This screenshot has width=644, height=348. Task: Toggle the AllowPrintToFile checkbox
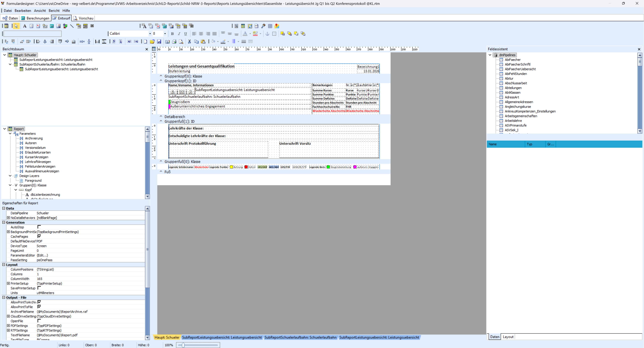[x=39, y=307]
